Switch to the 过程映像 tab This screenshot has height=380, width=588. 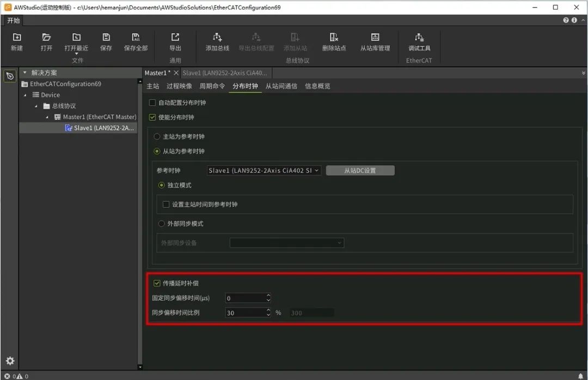(179, 86)
